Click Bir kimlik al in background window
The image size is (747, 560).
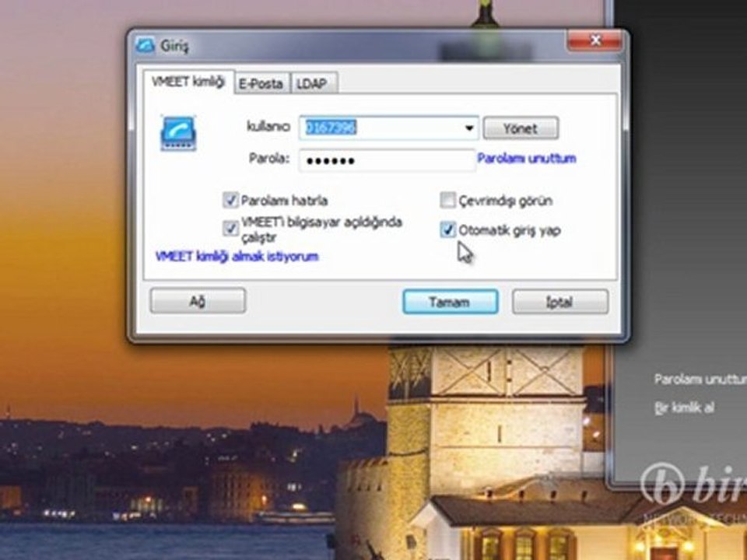684,408
